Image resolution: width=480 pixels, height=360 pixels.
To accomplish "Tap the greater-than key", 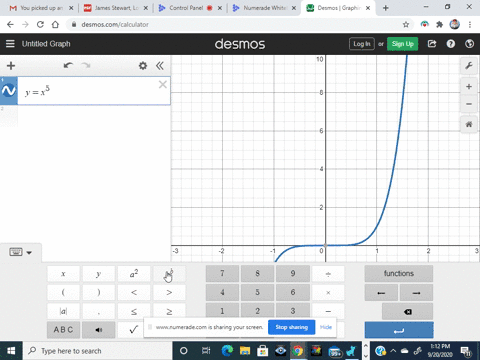I will click(x=169, y=292).
